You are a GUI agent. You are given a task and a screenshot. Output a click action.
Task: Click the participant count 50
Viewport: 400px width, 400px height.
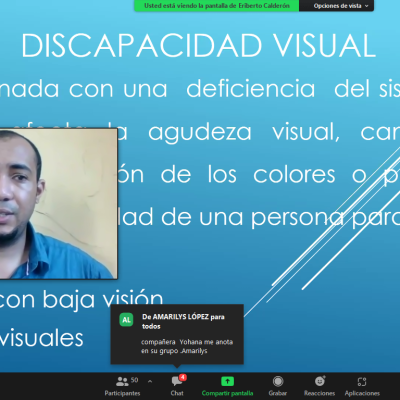pos(134,380)
